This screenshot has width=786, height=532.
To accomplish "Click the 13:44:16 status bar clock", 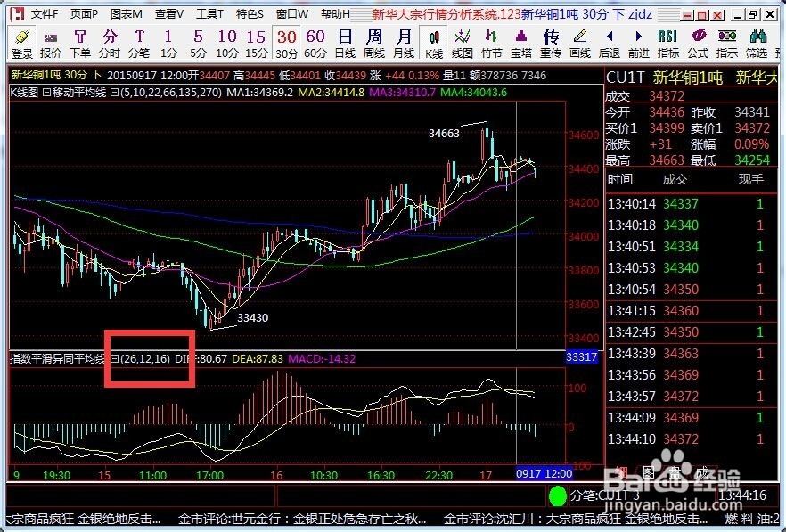I will click(x=741, y=495).
